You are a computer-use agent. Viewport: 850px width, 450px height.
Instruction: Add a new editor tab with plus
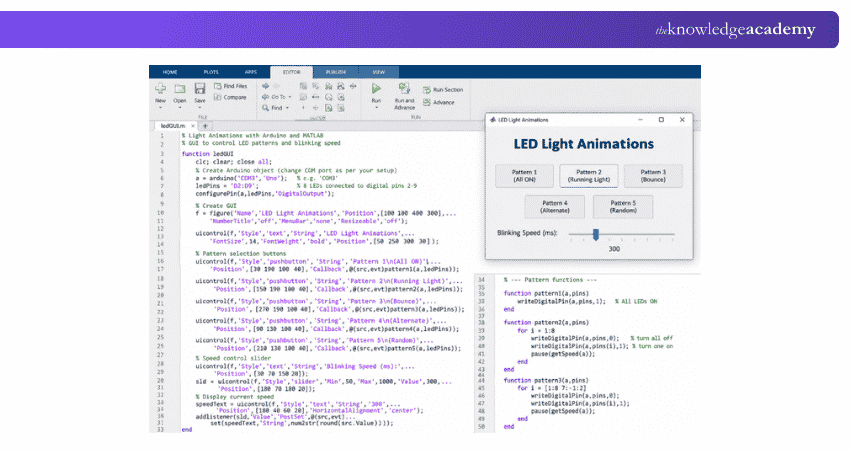tap(205, 126)
